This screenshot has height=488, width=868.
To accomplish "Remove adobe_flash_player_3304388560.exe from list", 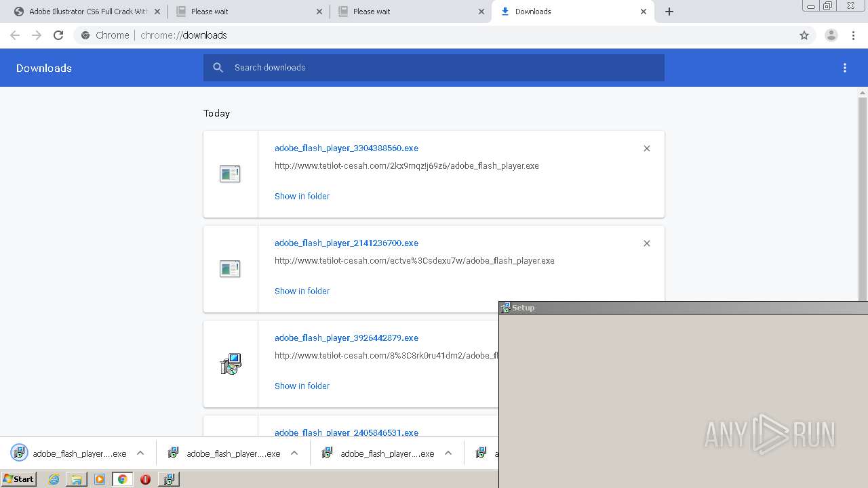I will (x=647, y=148).
